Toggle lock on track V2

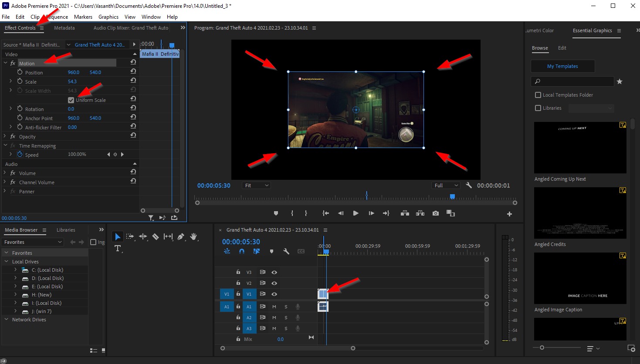click(238, 283)
